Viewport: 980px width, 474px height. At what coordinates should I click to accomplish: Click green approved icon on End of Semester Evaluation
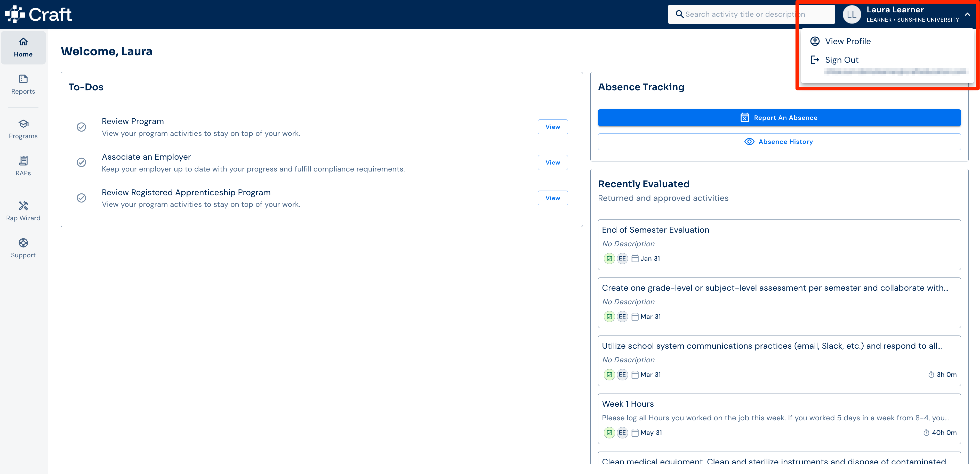[609, 258]
